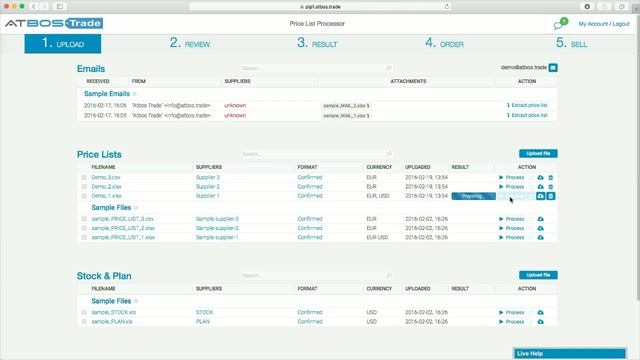This screenshot has width=640, height=360.
Task: Click the STOCK supplier link
Action: [204, 313]
